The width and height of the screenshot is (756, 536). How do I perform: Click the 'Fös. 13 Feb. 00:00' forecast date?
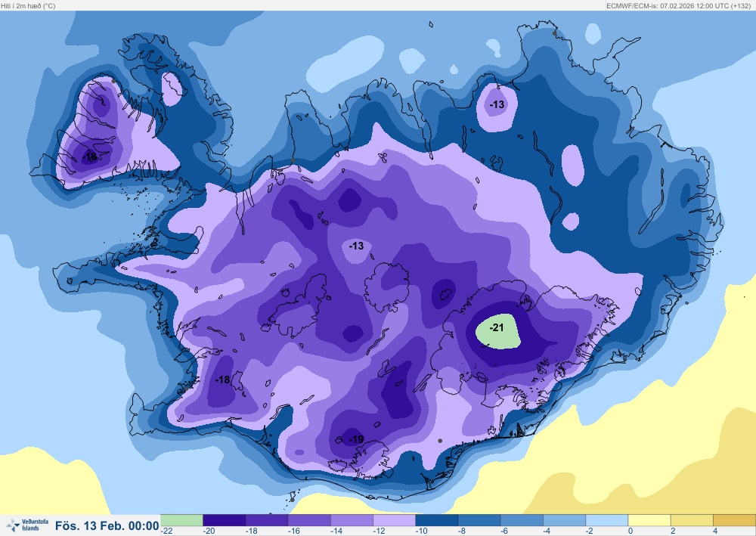coord(107,525)
